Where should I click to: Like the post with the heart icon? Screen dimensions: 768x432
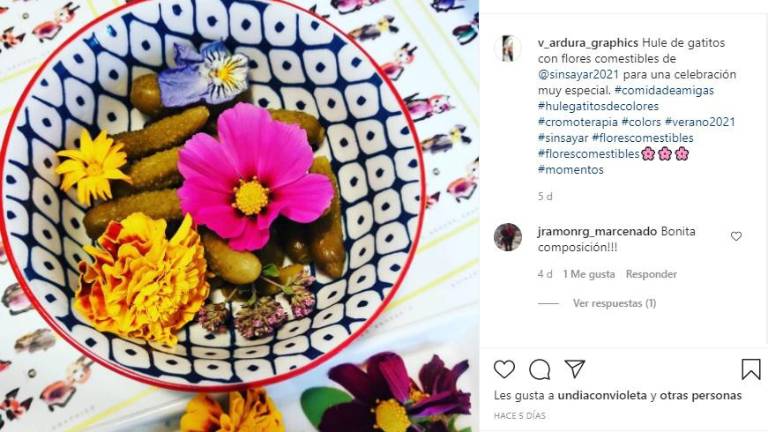click(x=504, y=369)
